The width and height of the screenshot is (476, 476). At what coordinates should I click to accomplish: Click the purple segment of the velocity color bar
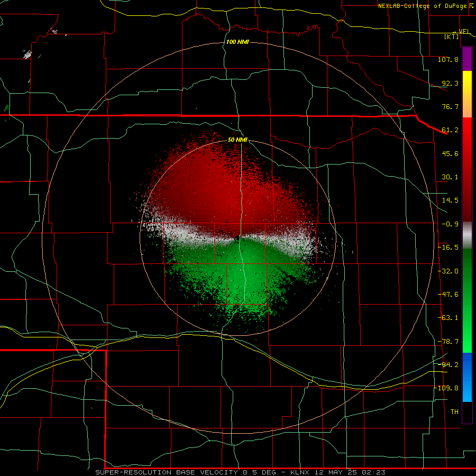pyautogui.click(x=467, y=59)
